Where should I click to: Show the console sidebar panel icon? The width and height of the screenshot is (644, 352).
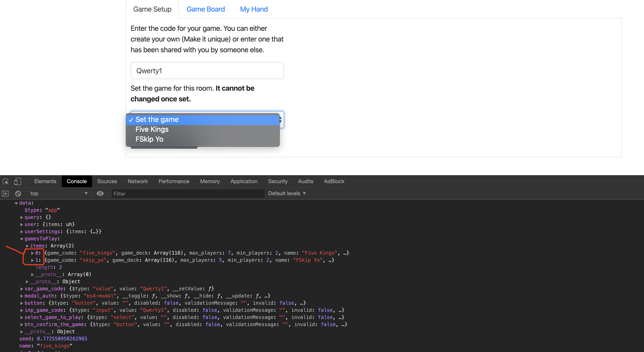5,193
